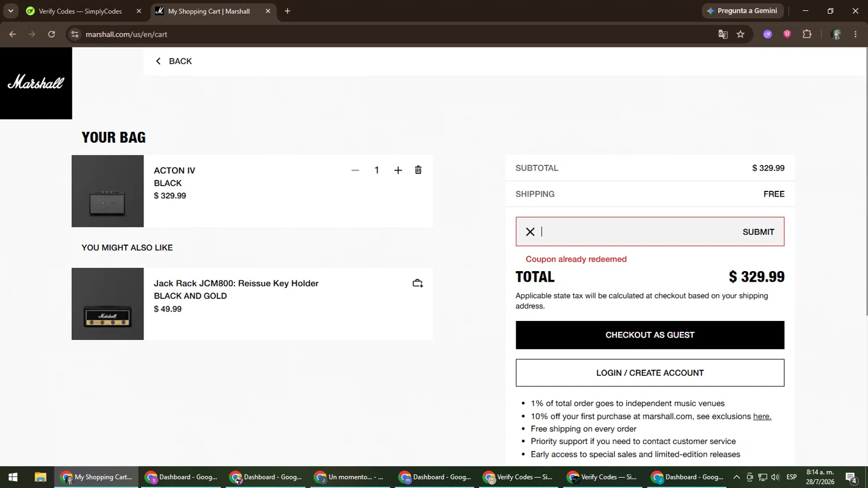868x488 pixels.
Task: Follow the exclusions 'here.' link
Action: coord(762,416)
